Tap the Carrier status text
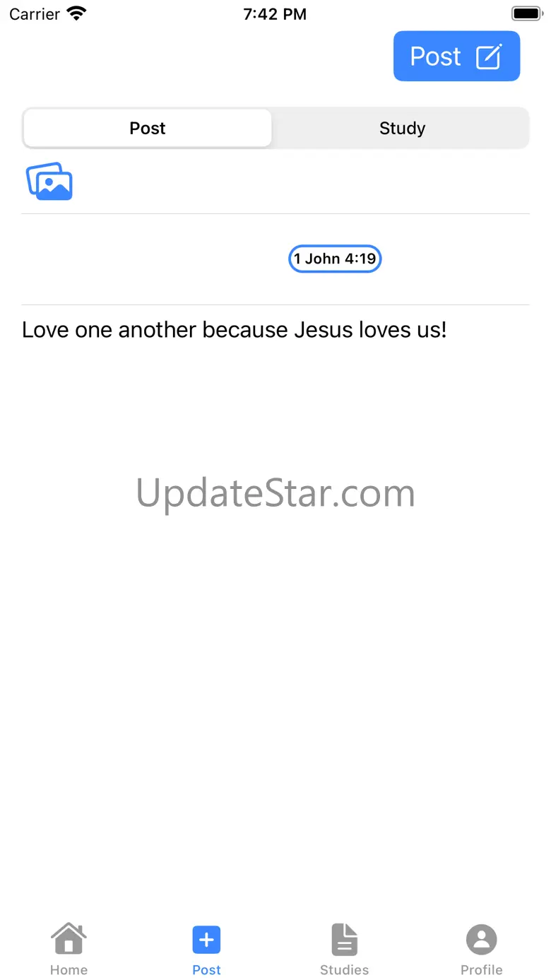 pyautogui.click(x=35, y=14)
